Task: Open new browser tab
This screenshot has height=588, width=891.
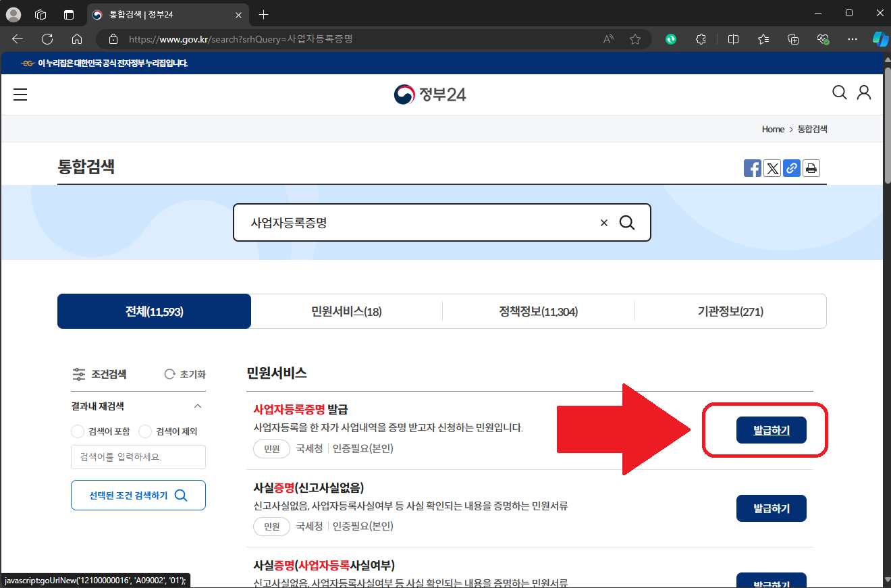Action: point(263,14)
